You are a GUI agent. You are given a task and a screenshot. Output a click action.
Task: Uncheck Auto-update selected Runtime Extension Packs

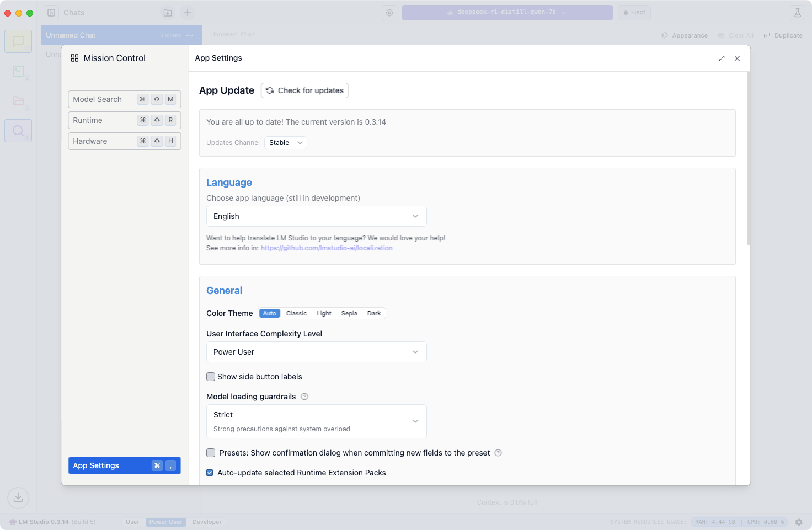(210, 473)
